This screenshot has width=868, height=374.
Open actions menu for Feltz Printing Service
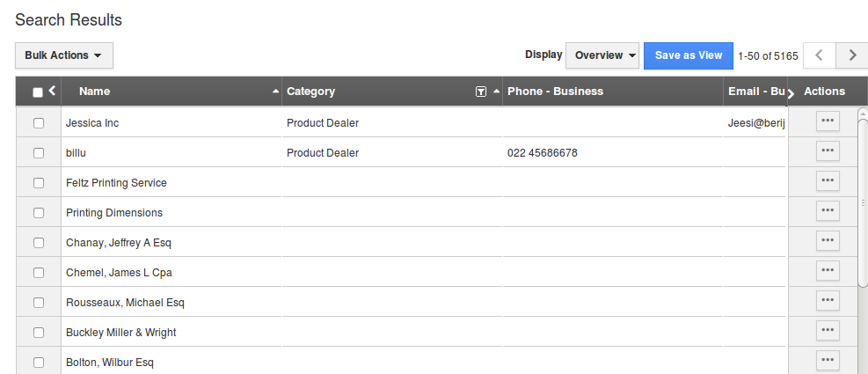(x=828, y=180)
